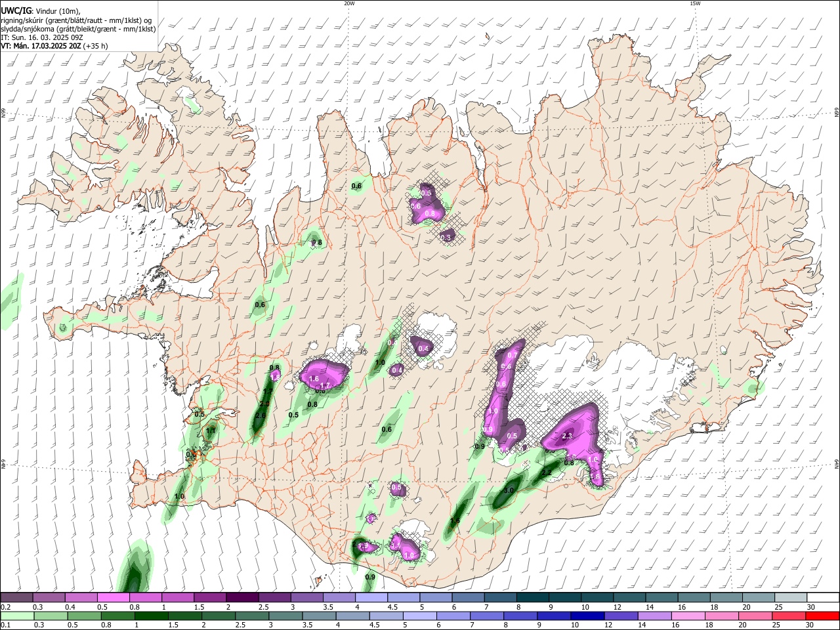Screen dimensions: 840x630
Task: Pick the bright red swatch ending the lower legend
Action: coord(822,616)
